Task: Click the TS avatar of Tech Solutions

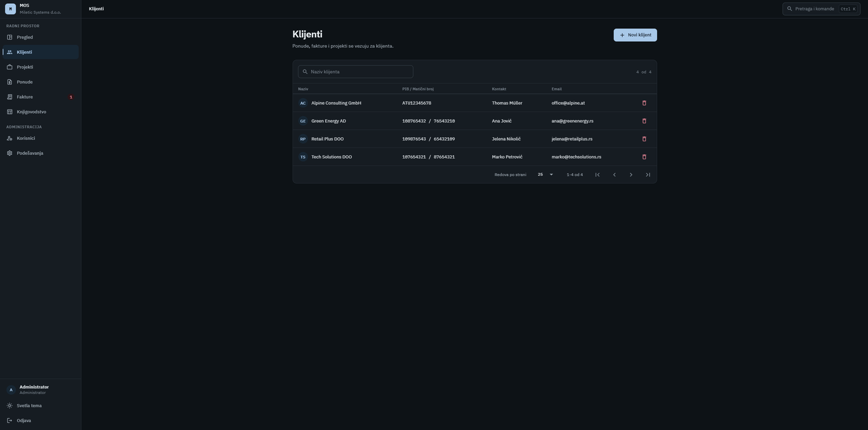Action: click(x=303, y=157)
